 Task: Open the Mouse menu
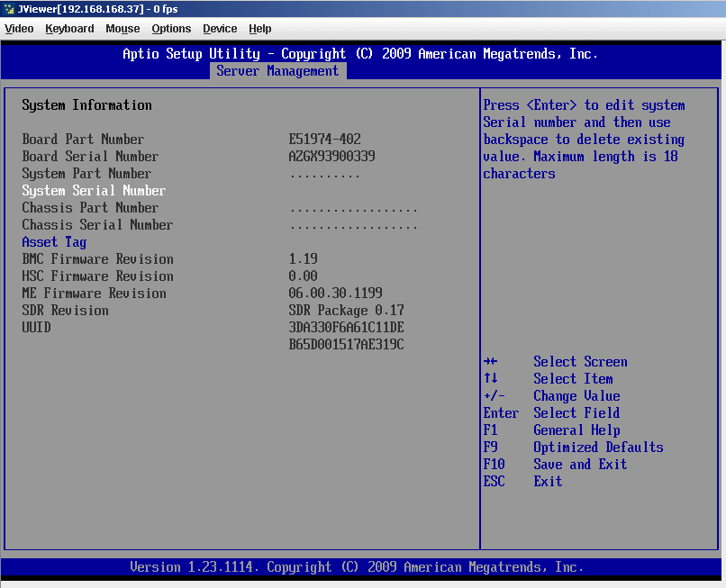[123, 29]
